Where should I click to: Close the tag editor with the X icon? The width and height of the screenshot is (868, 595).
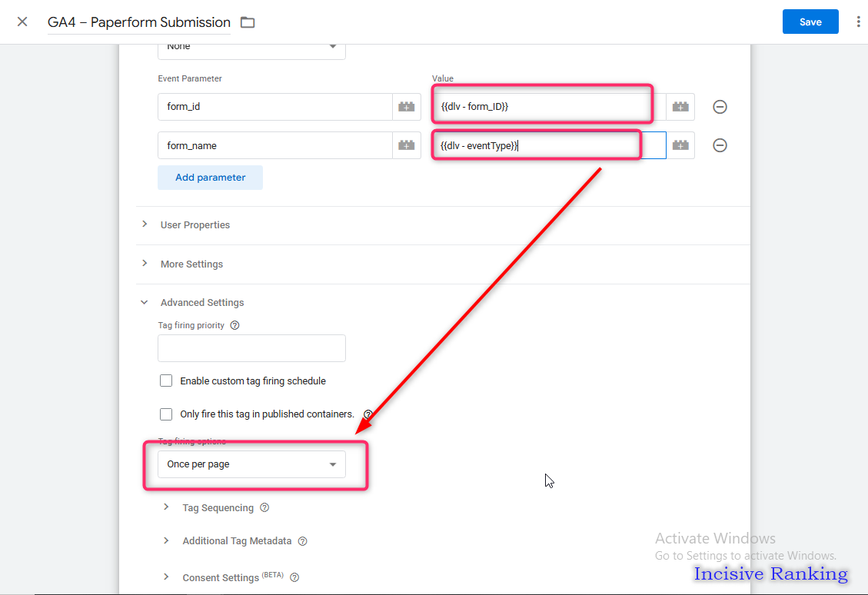(22, 22)
